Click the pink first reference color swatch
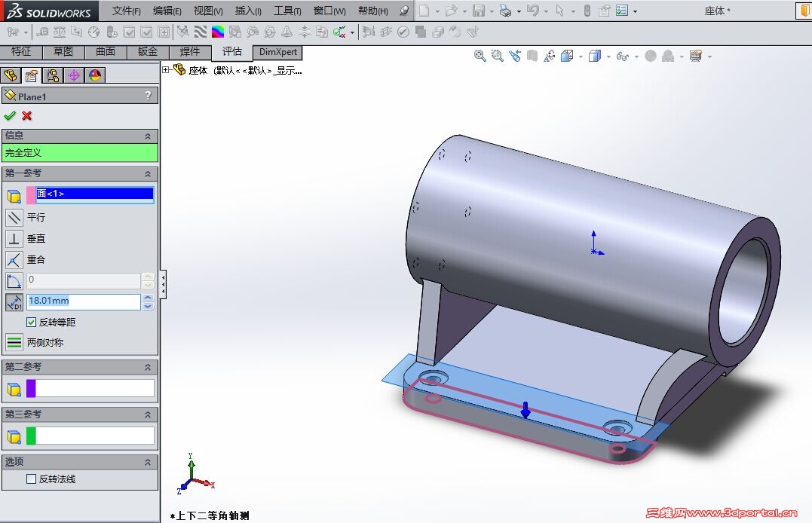The width and height of the screenshot is (812, 523). [31, 195]
